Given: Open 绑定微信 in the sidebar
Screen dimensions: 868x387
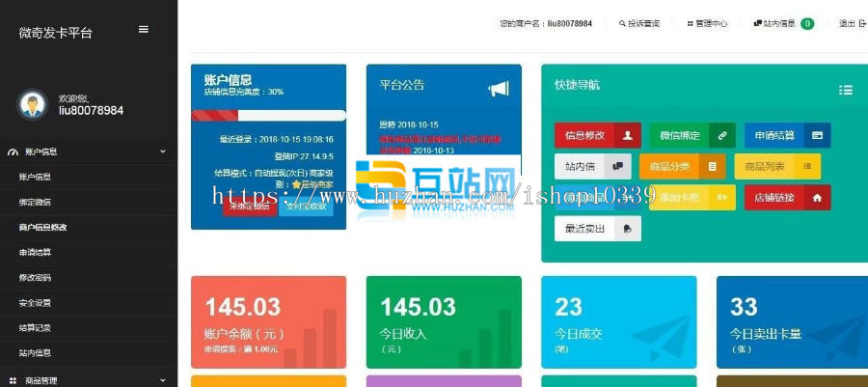Looking at the screenshot, I should [x=35, y=202].
